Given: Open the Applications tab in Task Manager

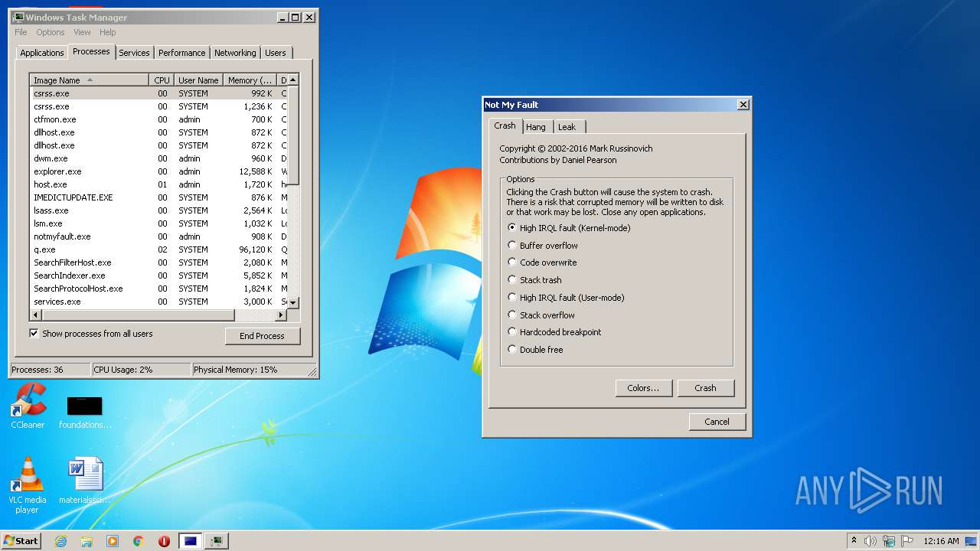Looking at the screenshot, I should pyautogui.click(x=41, y=53).
